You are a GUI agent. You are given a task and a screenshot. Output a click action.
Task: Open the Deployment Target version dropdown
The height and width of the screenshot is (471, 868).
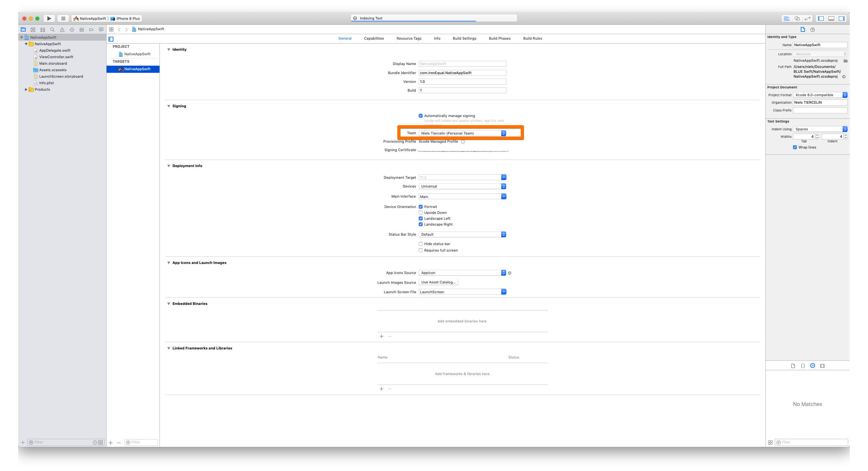(504, 177)
